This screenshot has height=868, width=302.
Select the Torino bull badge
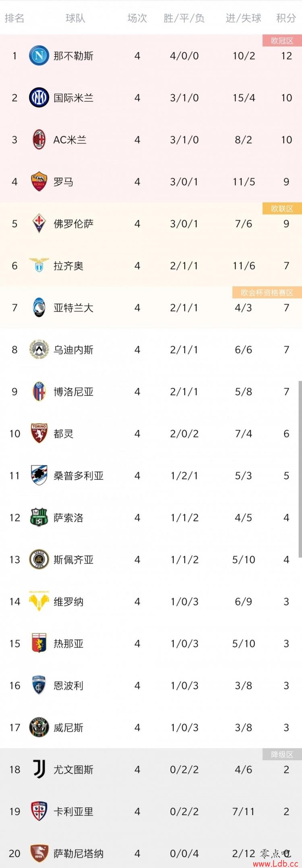pos(39,433)
